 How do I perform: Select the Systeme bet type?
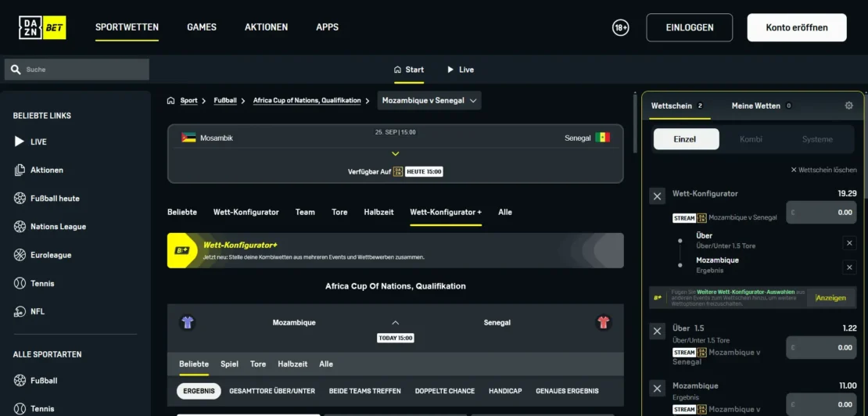tap(817, 139)
